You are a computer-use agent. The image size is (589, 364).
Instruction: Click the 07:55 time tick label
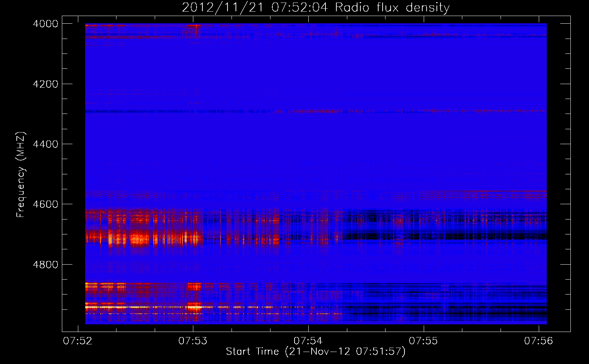pos(423,341)
